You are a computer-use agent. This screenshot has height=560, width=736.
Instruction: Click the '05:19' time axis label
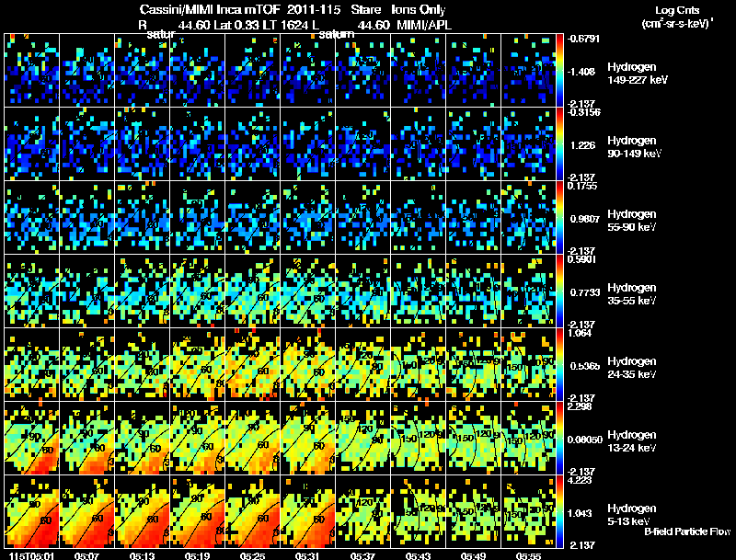click(x=197, y=555)
